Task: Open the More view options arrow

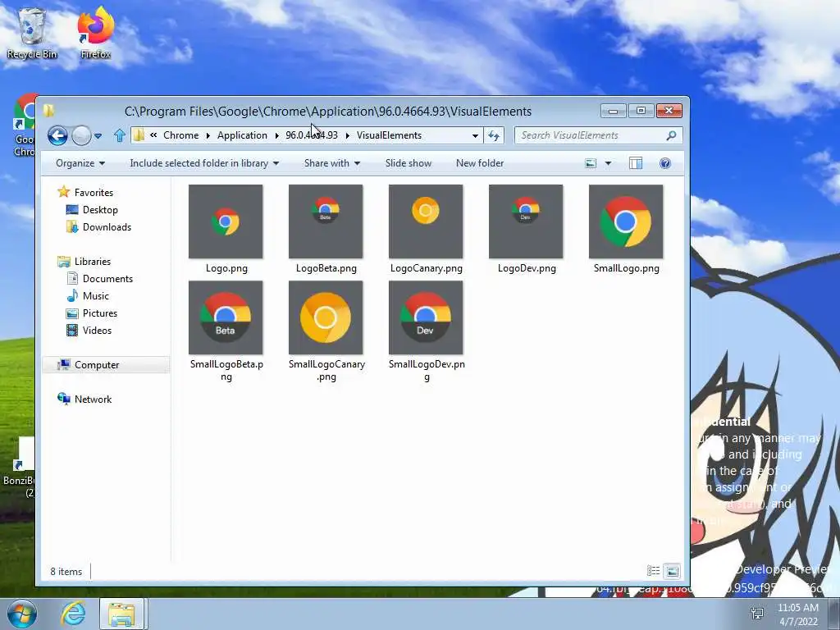Action: (x=608, y=163)
